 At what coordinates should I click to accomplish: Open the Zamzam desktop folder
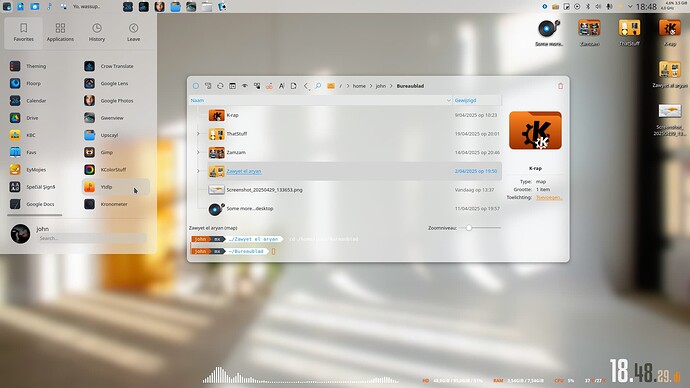pos(589,33)
